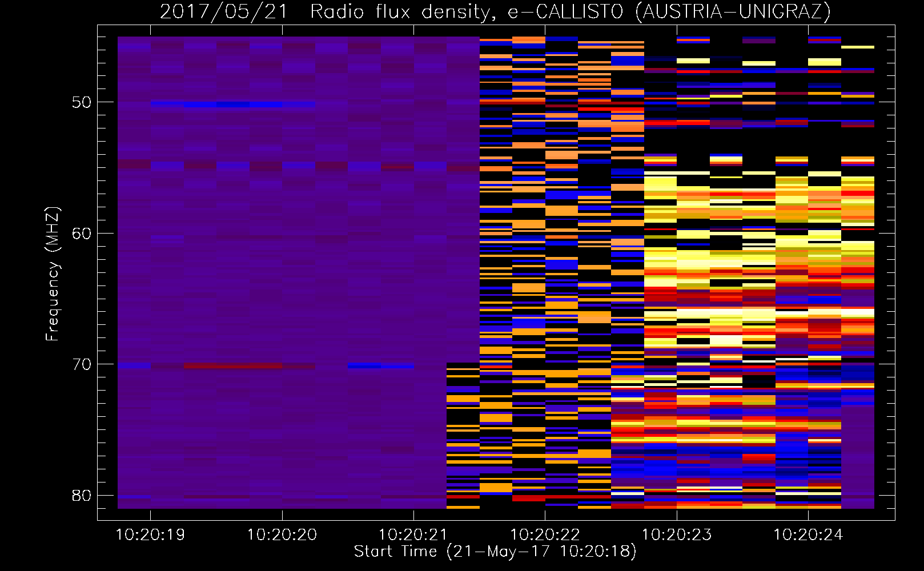
Task: Click the 'Frequency (MHZ)' axis label
Action: tap(53, 274)
